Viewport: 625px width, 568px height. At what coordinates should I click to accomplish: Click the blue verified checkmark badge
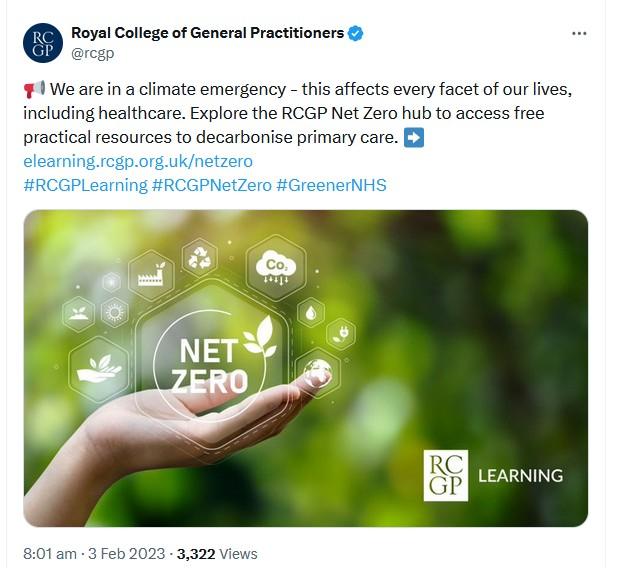click(356, 33)
